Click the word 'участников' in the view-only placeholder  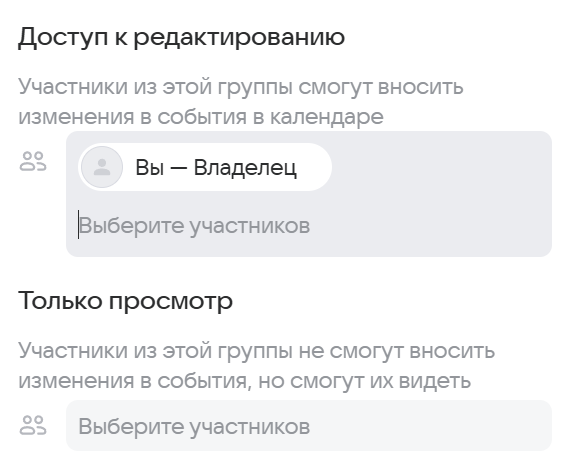coord(250,426)
